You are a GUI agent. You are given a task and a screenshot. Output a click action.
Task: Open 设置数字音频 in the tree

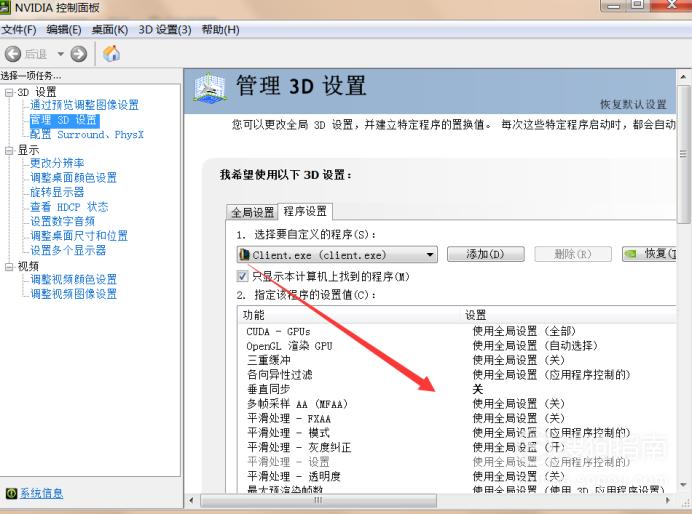click(62, 221)
